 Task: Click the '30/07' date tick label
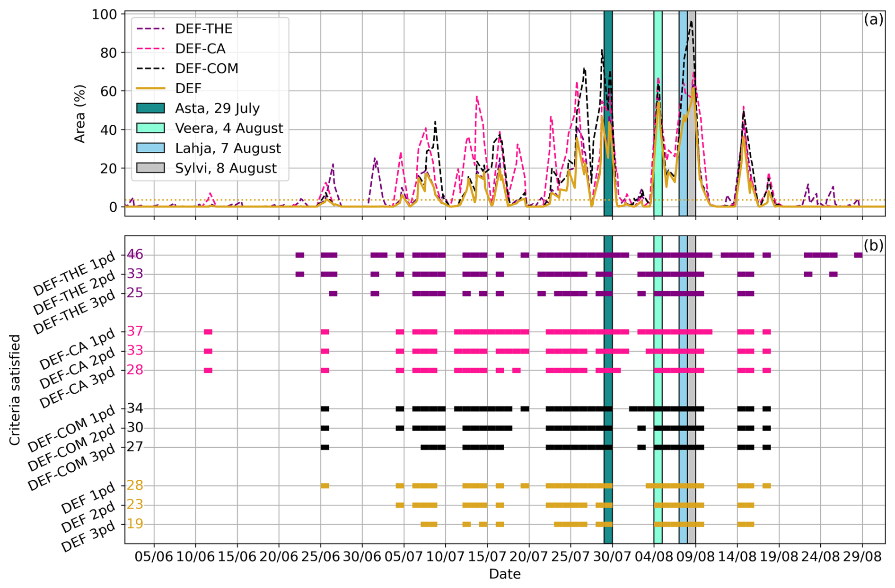612,557
